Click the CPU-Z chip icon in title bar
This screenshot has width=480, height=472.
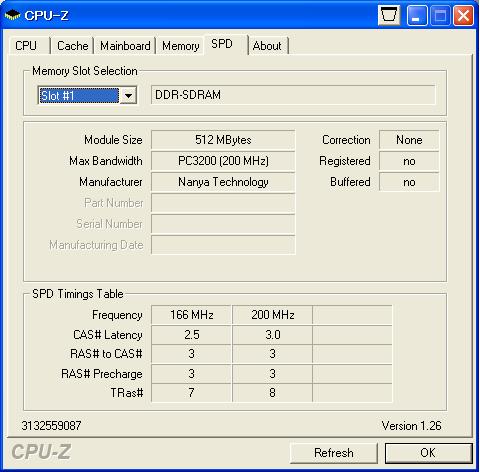click(x=12, y=15)
